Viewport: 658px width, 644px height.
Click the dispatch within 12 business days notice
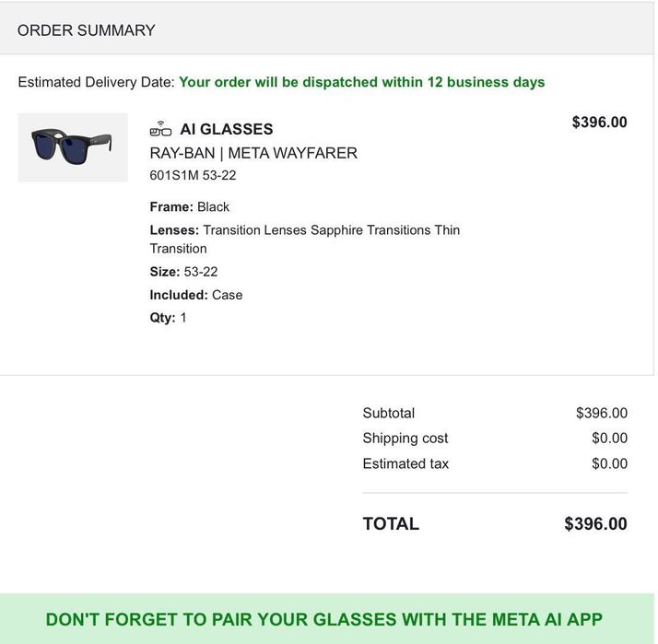click(x=361, y=82)
